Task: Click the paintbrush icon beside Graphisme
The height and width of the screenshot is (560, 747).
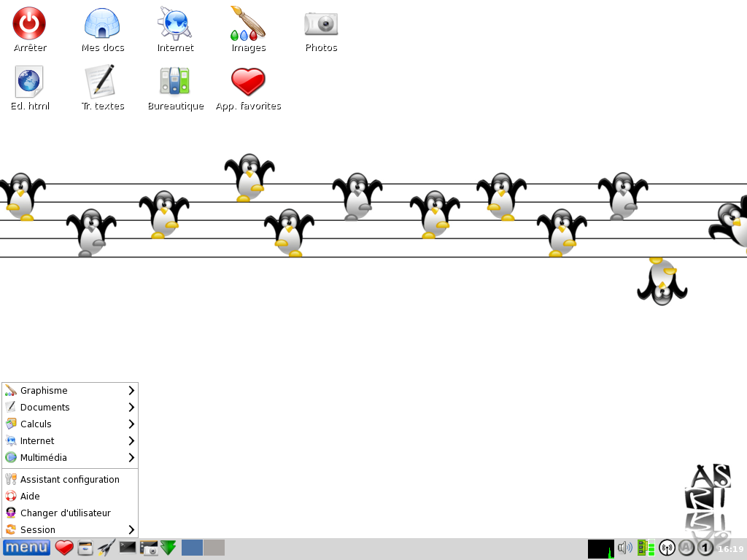Action: coord(10,391)
